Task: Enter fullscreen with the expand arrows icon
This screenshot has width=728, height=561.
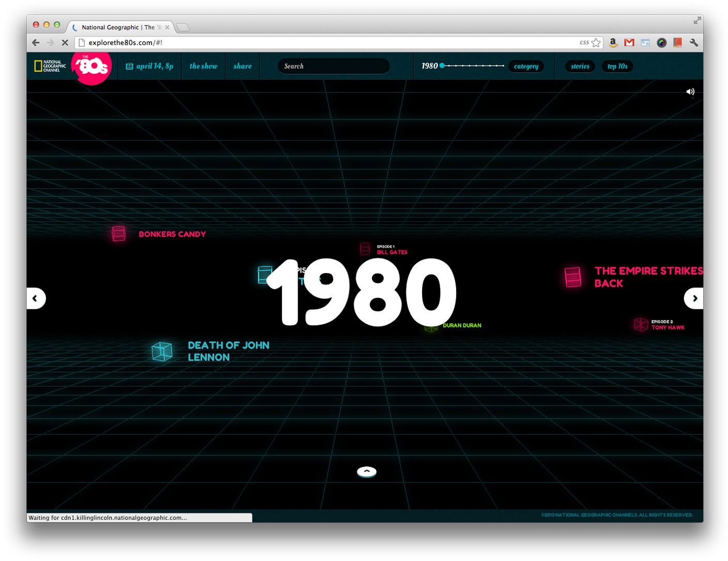Action: pos(698,21)
